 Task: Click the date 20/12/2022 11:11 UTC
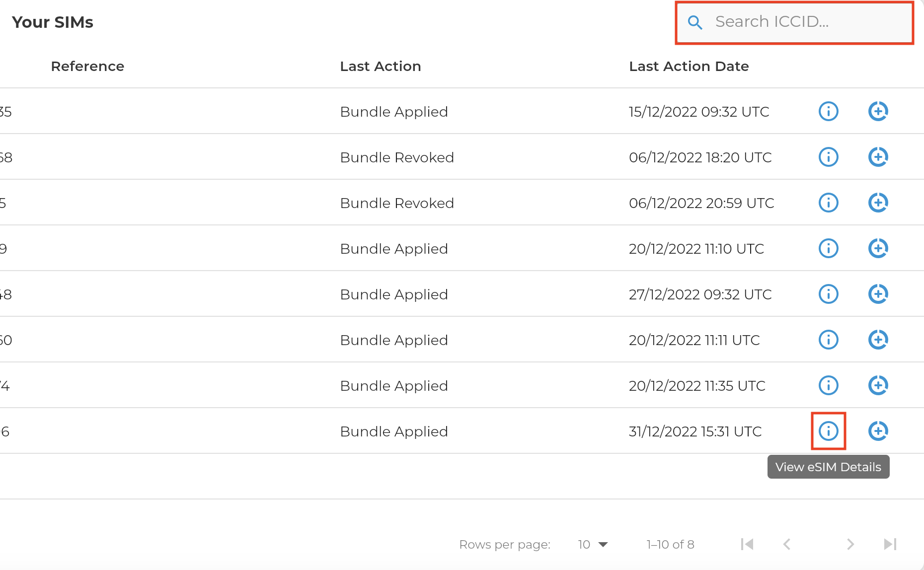coord(694,340)
